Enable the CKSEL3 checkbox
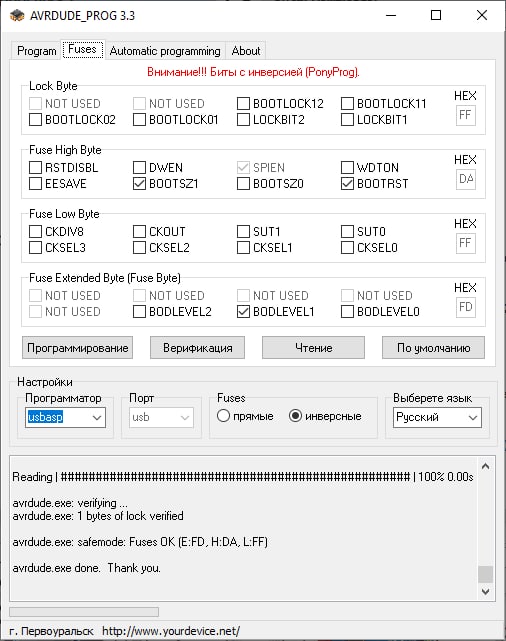Image resolution: width=506 pixels, height=641 pixels. coord(36,248)
